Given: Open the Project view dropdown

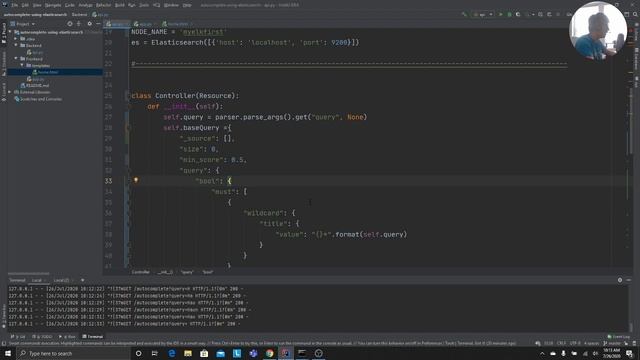Looking at the screenshot, I should point(23,24).
